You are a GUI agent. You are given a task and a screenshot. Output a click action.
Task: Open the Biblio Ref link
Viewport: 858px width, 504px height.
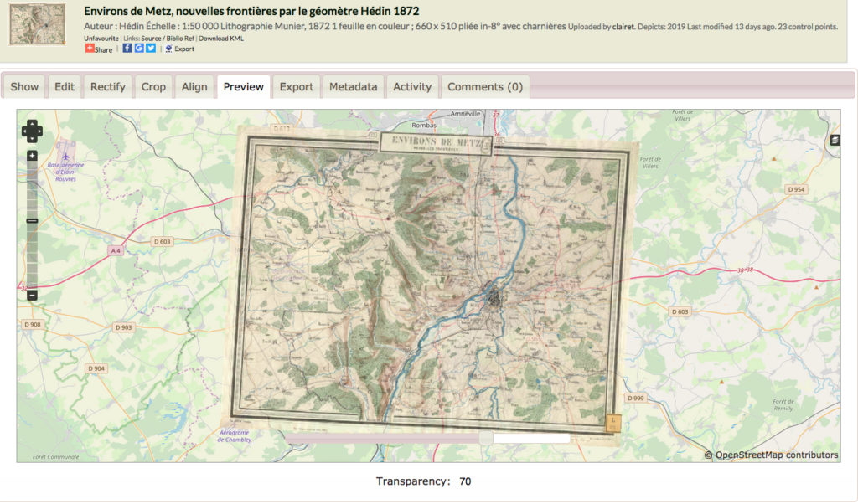tap(181, 39)
